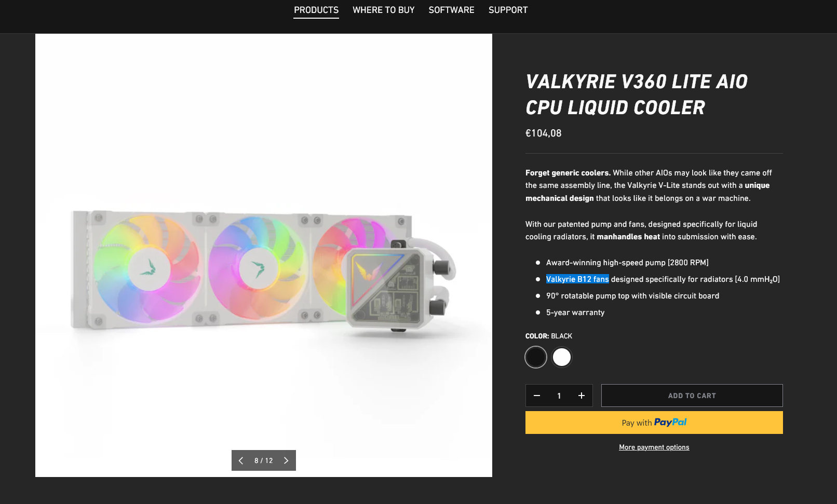Image resolution: width=837 pixels, height=504 pixels.
Task: Click the 8 / 12 image counter
Action: [x=264, y=460]
